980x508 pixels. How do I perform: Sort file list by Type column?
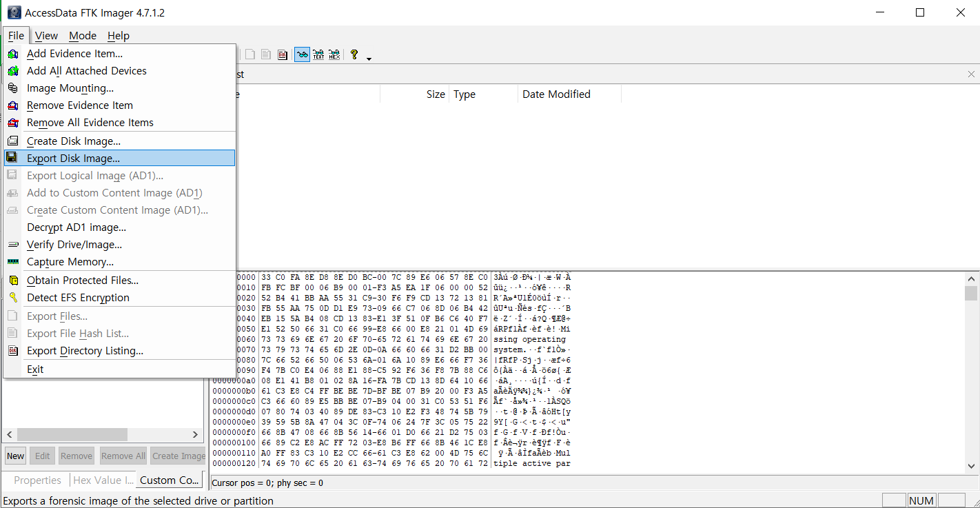pos(483,94)
